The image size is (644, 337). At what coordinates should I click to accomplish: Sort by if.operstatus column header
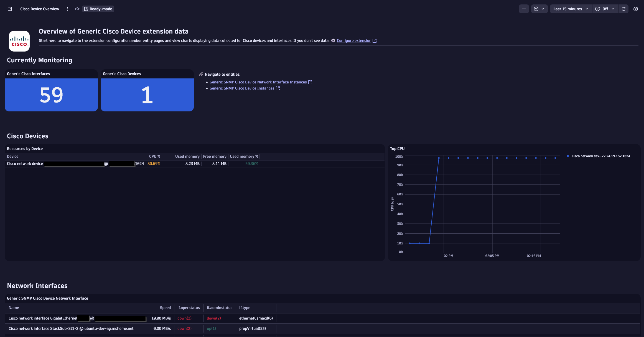pos(189,308)
